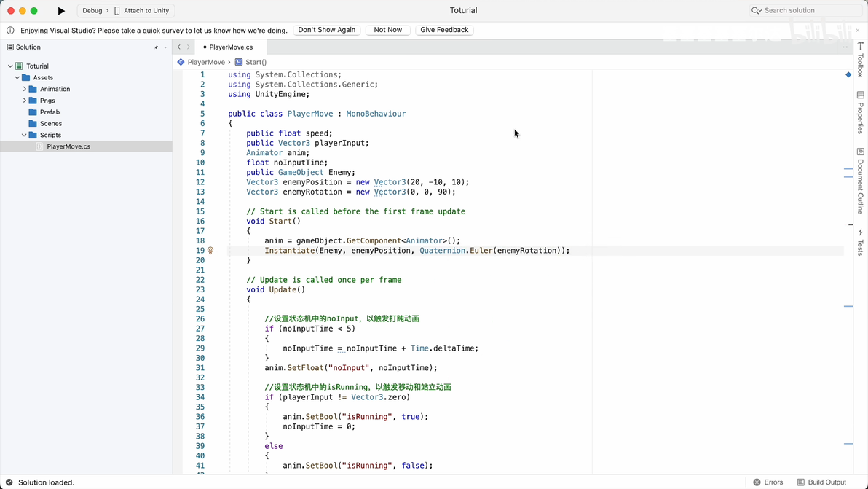Place the cursor on the Instantiate call
The width and height of the screenshot is (868, 489).
point(290,251)
